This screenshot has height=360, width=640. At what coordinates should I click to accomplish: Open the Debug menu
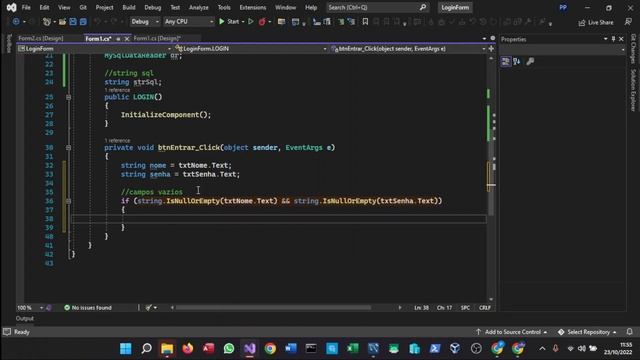pos(153,7)
